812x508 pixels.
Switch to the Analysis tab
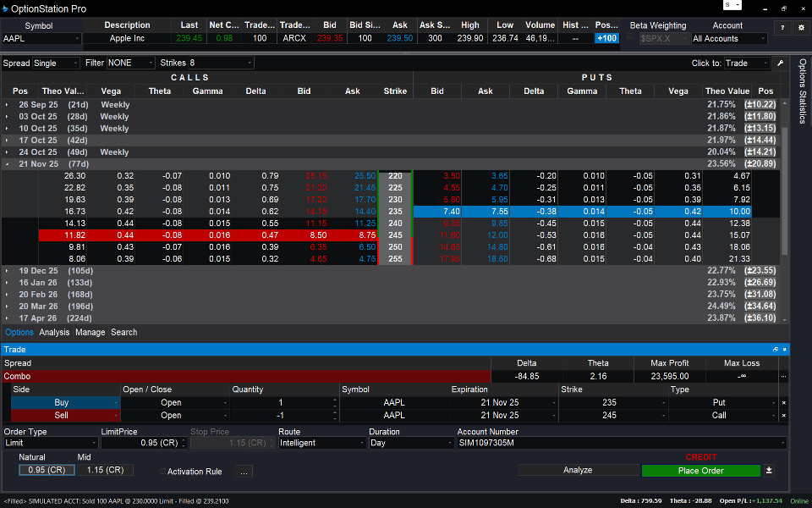click(x=54, y=333)
